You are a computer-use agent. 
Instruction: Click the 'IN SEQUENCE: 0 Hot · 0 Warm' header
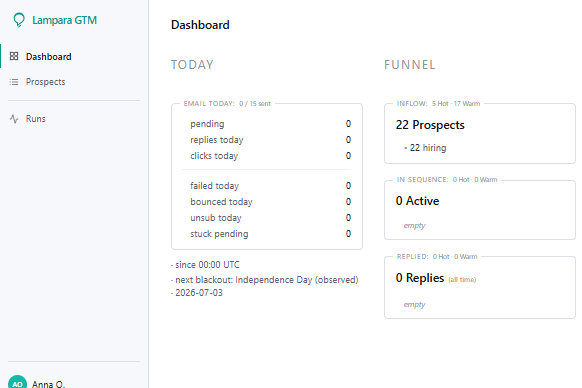coord(447,180)
